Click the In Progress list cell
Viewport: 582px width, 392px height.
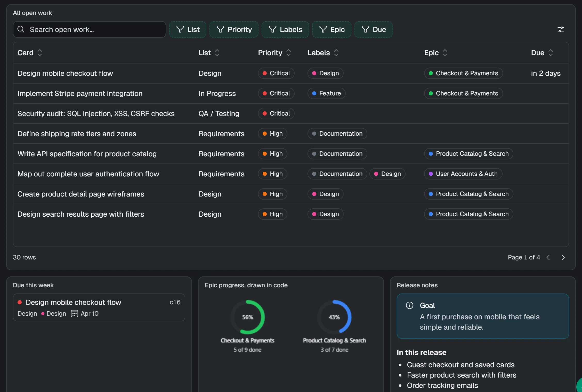click(x=217, y=93)
